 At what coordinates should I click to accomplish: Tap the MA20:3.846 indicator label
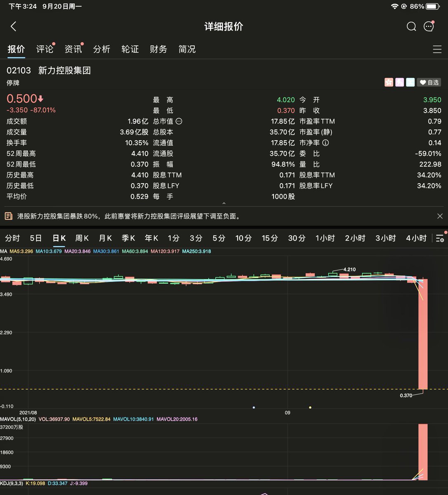tap(78, 251)
